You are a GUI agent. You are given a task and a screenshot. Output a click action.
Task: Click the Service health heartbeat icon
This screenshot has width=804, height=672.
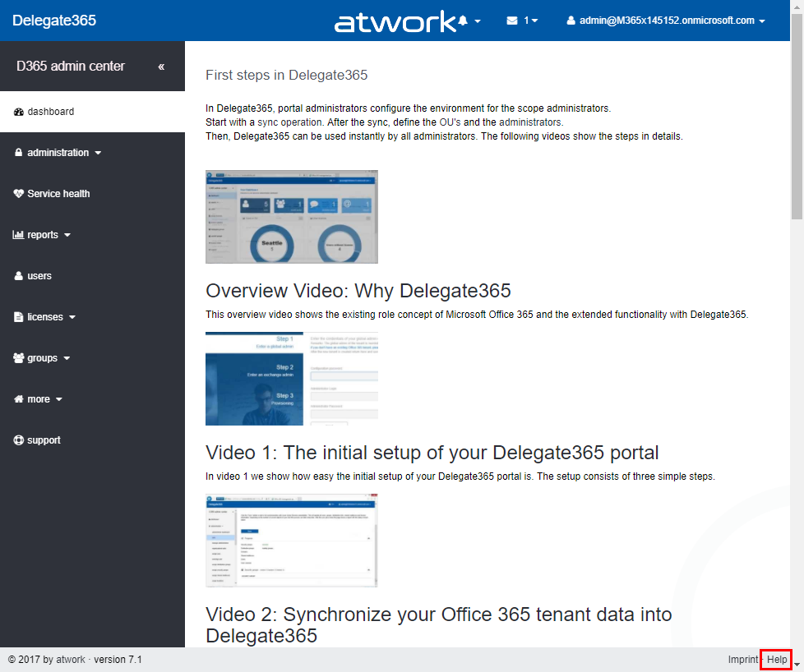[19, 194]
